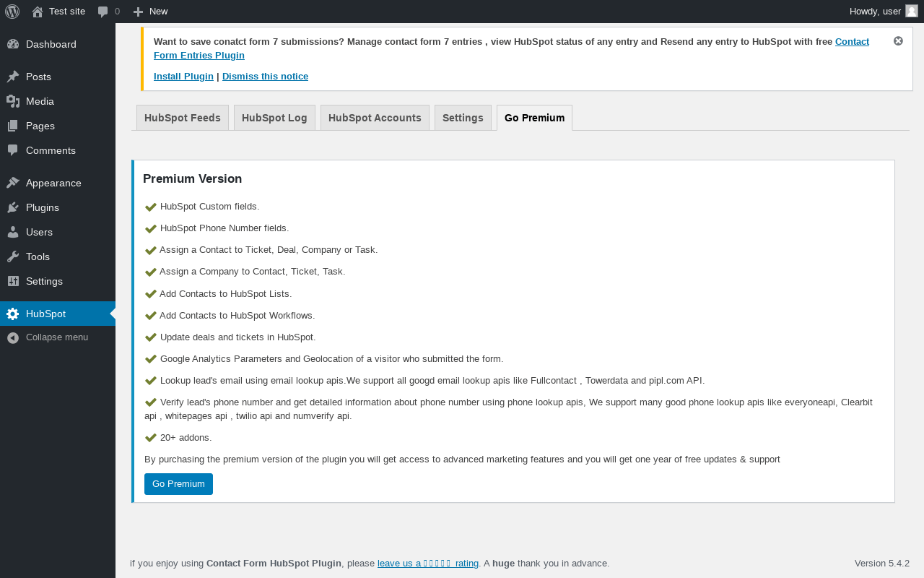Open the HubSpot Accounts tab
The image size is (924, 578).
tap(375, 118)
